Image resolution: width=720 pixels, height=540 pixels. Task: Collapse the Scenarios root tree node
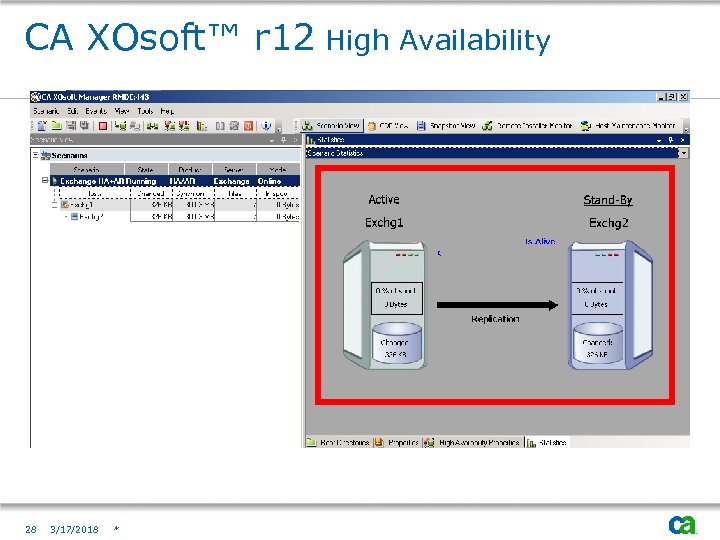pyautogui.click(x=35, y=155)
